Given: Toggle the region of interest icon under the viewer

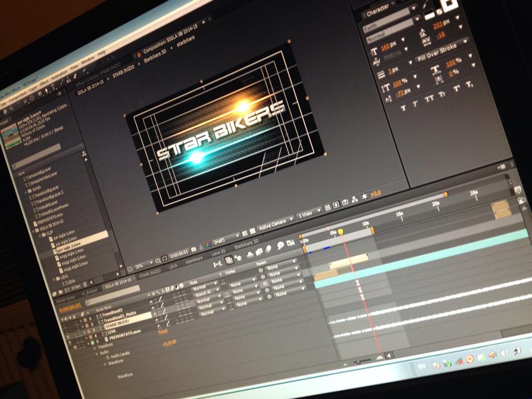Looking at the screenshot, I should (x=244, y=233).
